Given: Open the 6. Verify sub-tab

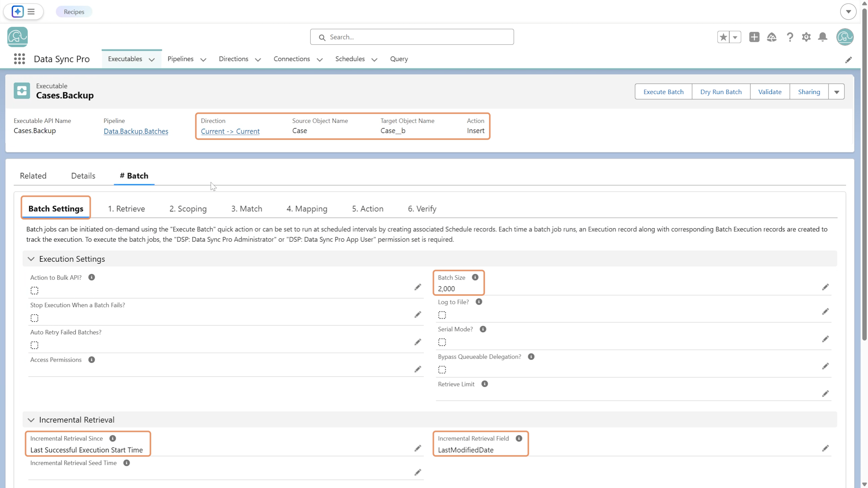Looking at the screenshot, I should tap(422, 209).
